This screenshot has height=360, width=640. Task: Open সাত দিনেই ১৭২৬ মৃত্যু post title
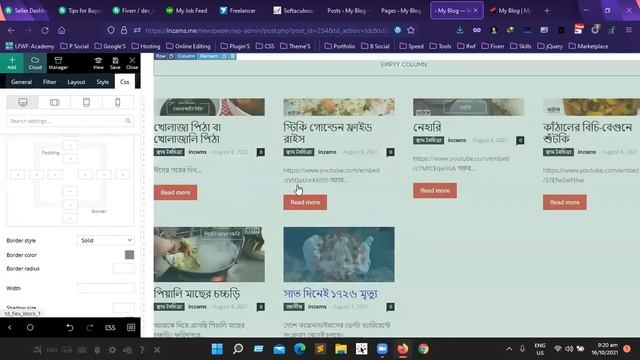330,293
